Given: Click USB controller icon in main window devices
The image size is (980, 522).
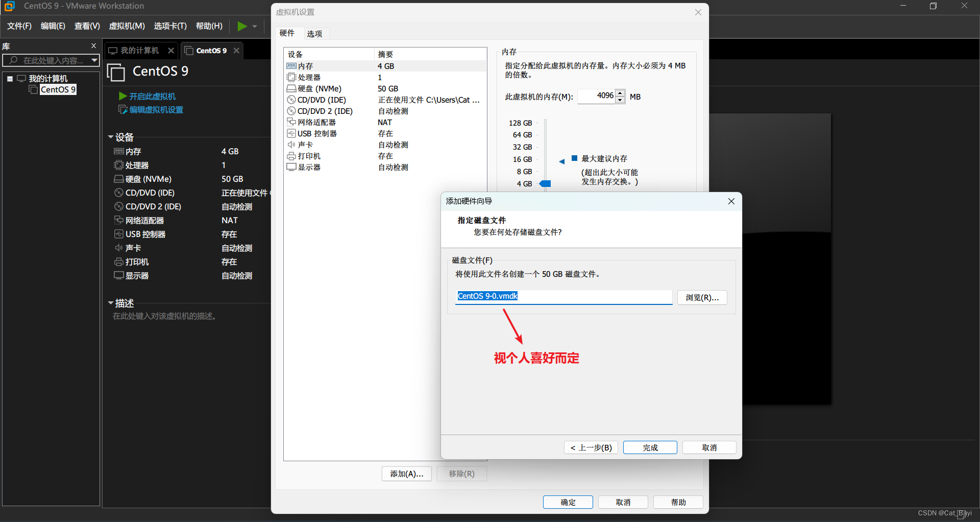Looking at the screenshot, I should [x=118, y=234].
